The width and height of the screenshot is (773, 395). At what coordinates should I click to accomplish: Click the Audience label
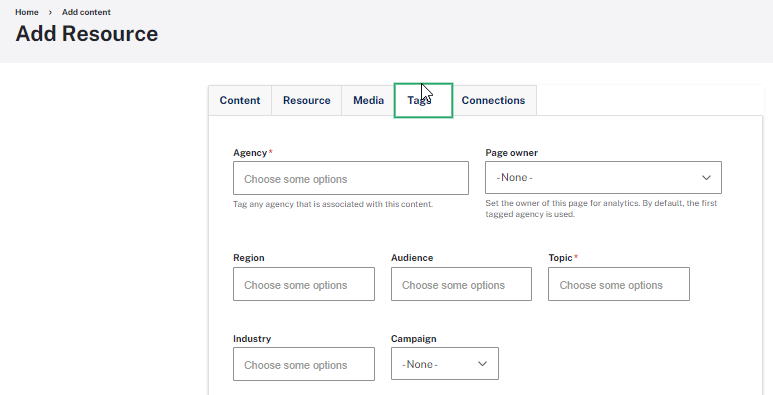[412, 258]
